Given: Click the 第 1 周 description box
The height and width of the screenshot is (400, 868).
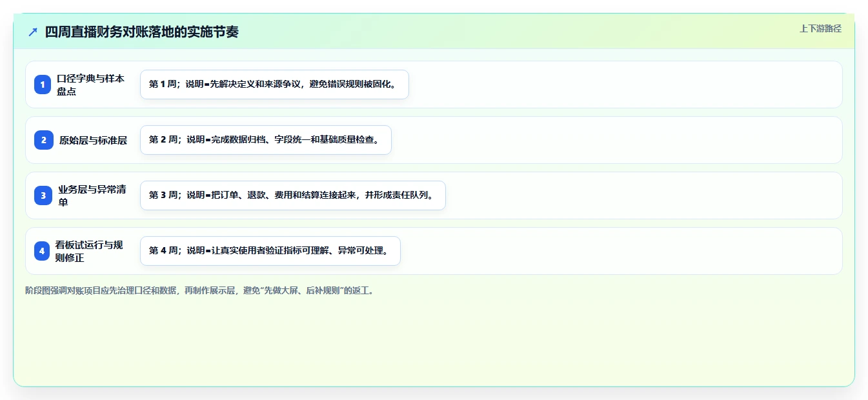Looking at the screenshot, I should click(x=274, y=85).
